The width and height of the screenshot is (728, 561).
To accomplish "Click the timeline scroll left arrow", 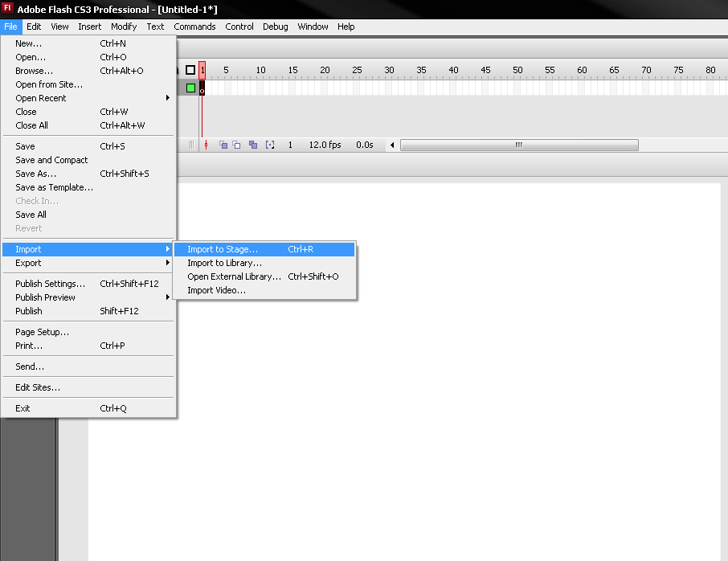I will (x=392, y=145).
